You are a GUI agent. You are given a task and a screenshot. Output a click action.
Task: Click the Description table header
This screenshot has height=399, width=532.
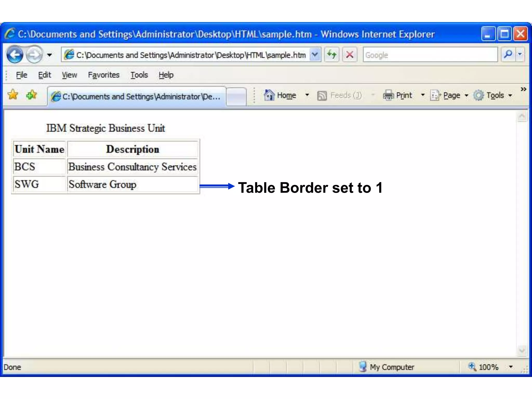click(x=133, y=149)
